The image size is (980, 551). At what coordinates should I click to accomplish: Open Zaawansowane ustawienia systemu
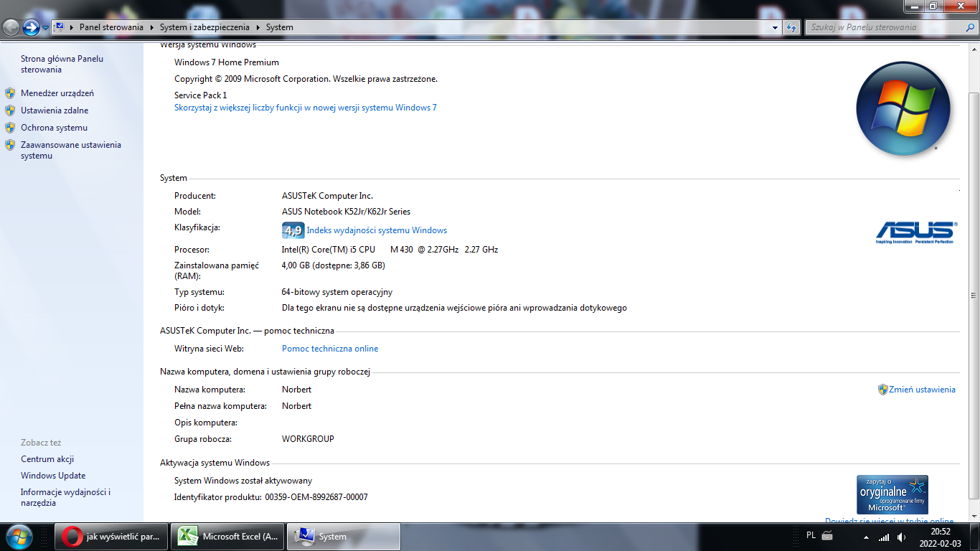[70, 150]
